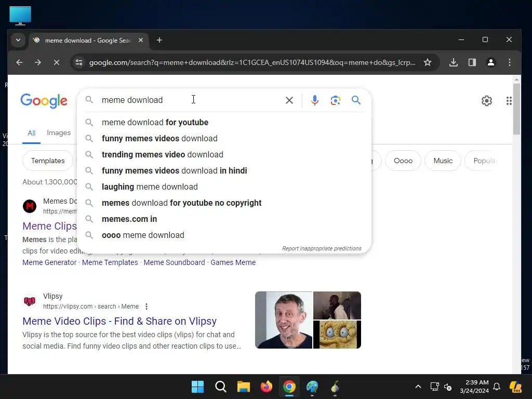The image size is (532, 399).
Task: Close the meme download Google Search tab
Action: [141, 40]
